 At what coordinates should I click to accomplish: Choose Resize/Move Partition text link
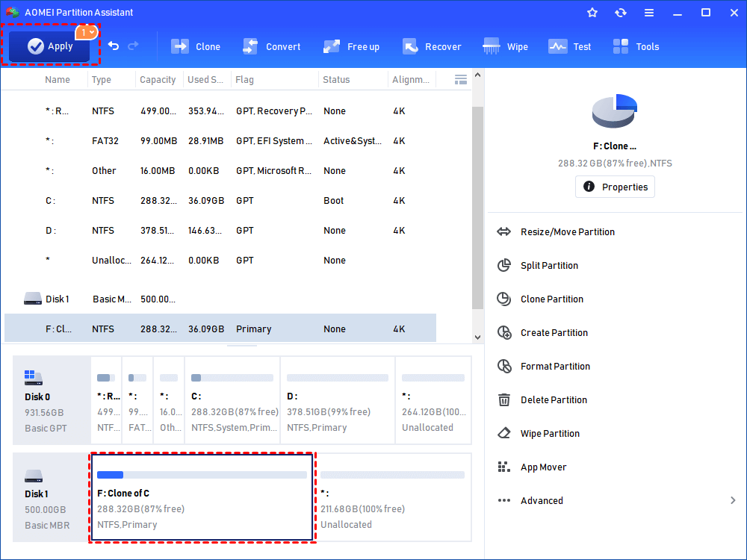tap(568, 232)
